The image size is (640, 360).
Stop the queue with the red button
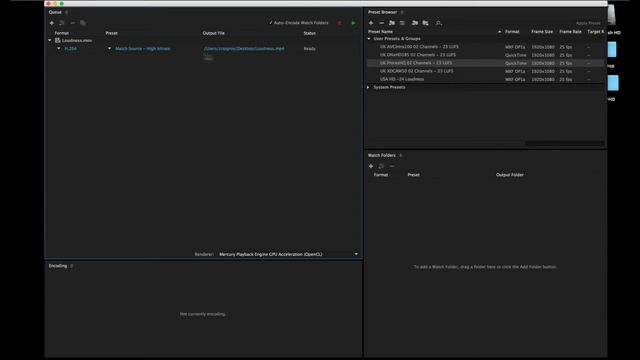[340, 23]
